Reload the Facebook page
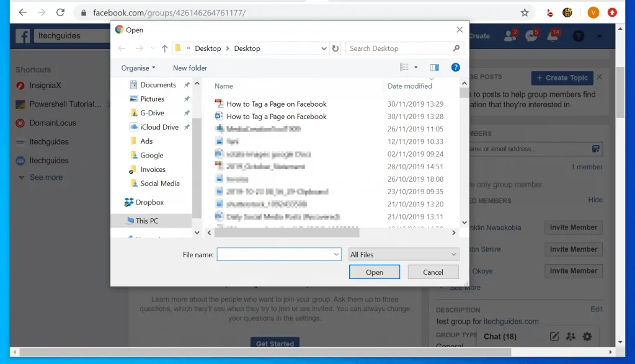The height and width of the screenshot is (364, 635). pos(60,12)
